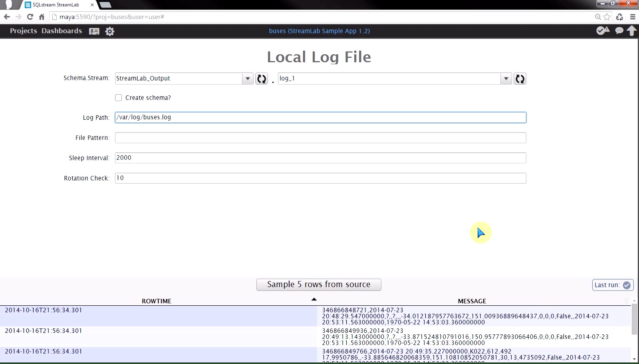Toggle sort arrow between table columns
This screenshot has width=639, height=364.
(314, 299)
